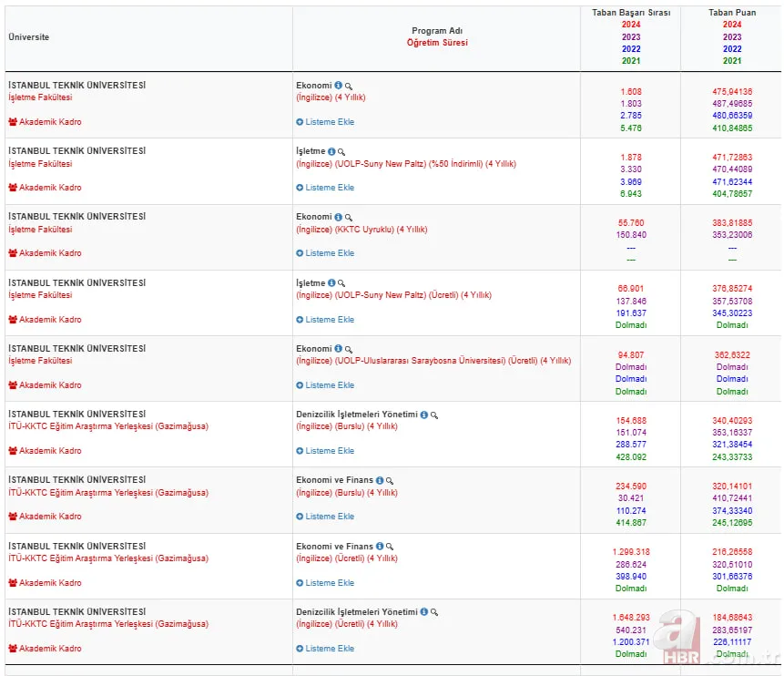Open Ekonomi ve Finans Ücretli program name

pos(334,547)
